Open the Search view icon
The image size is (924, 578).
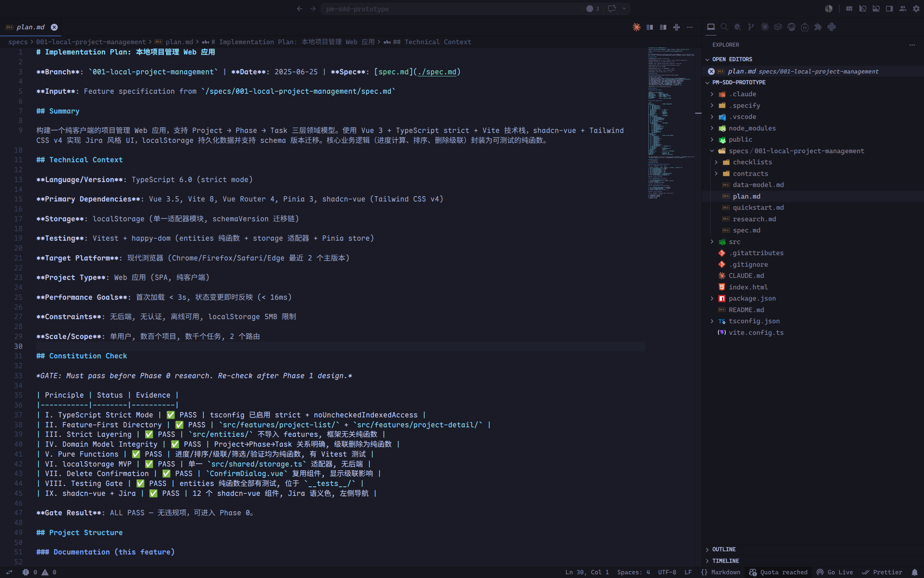[724, 27]
